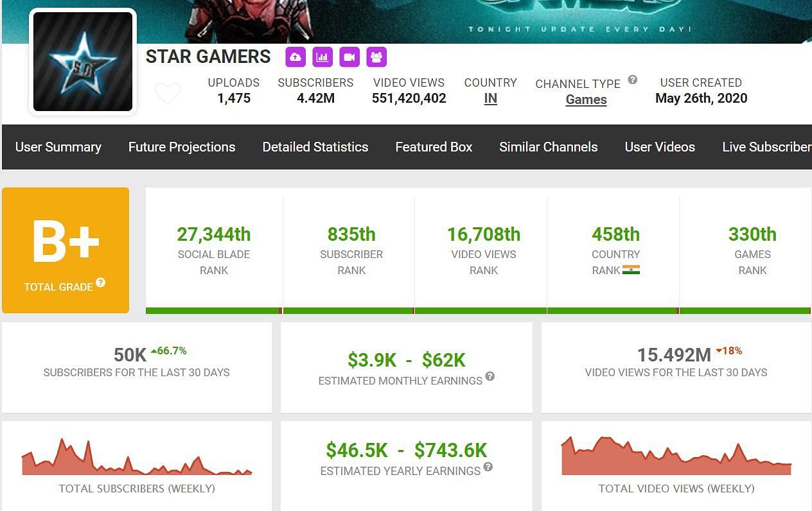The image size is (812, 511).
Task: Click the Total Subscribers weekly chart
Action: [x=137, y=457]
